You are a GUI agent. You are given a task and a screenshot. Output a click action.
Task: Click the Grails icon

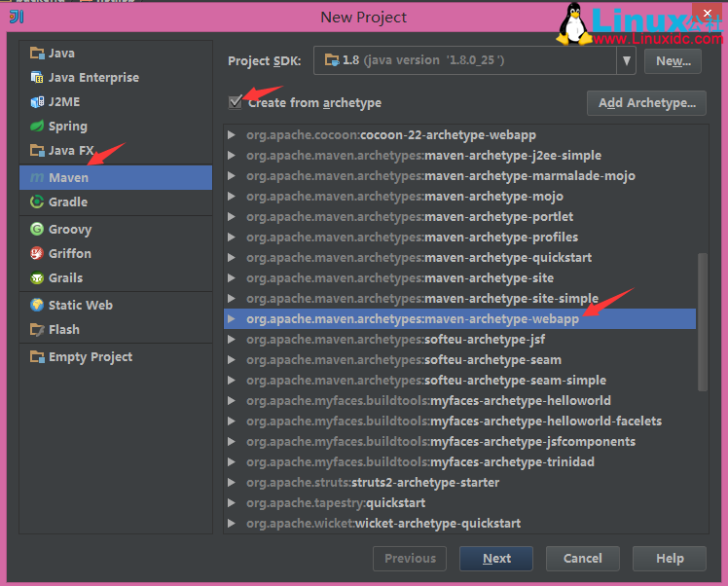tap(37, 277)
